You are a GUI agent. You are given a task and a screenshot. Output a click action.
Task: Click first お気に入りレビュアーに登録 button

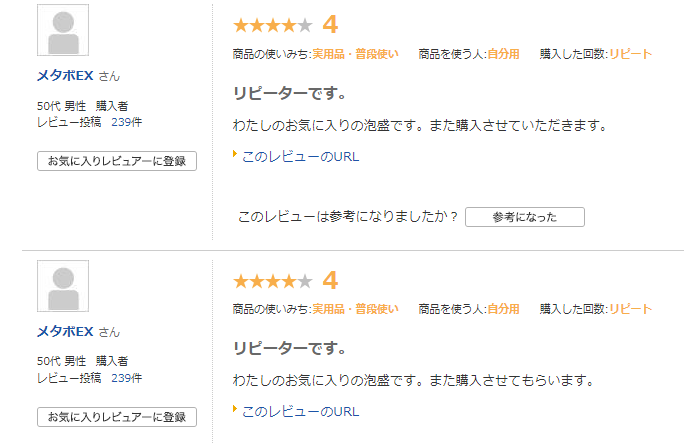tap(117, 161)
